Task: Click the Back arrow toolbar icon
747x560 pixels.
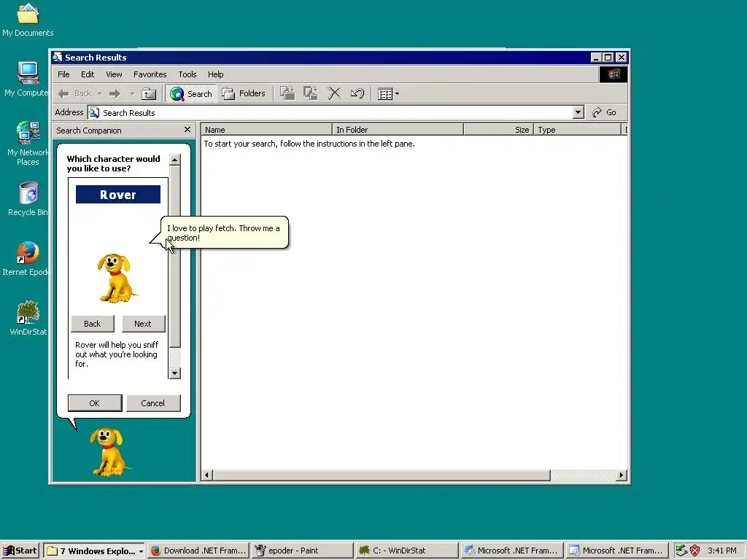Action: click(63, 94)
